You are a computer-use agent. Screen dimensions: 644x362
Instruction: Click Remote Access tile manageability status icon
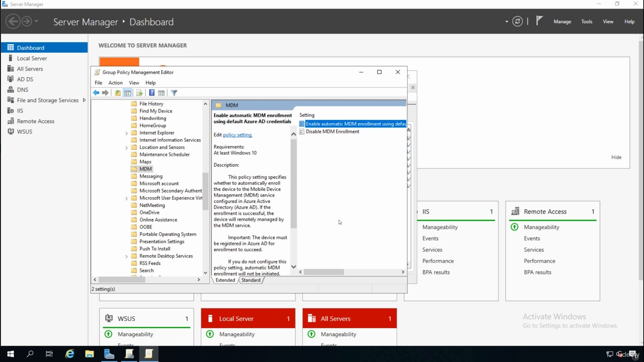(x=515, y=227)
